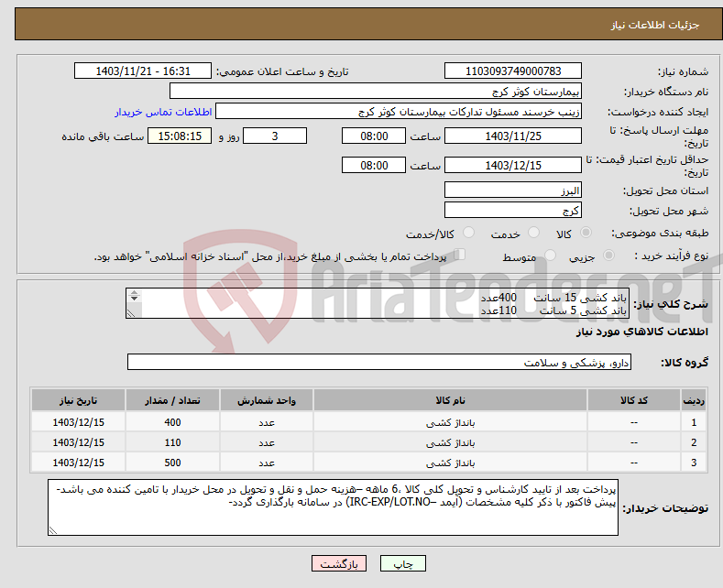This screenshot has height=588, width=723.
Task: Click resize grip of شرح کلی نیاز box
Action: [x=131, y=313]
